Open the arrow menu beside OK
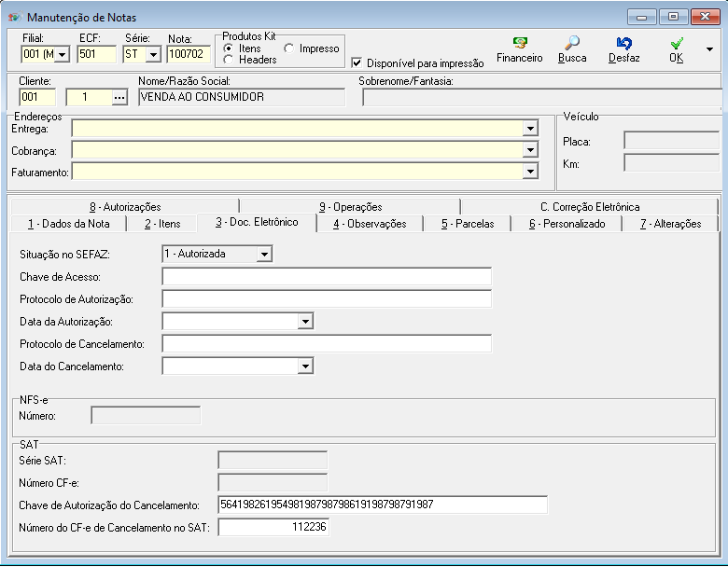This screenshot has width=728, height=567. 710,49
